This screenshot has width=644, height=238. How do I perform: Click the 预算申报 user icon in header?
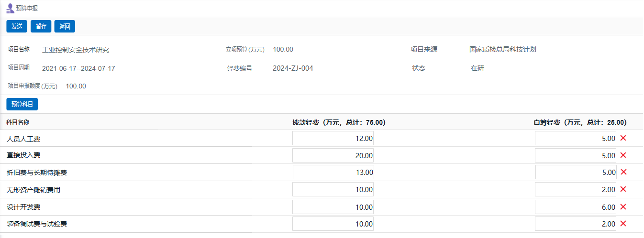[x=10, y=8]
